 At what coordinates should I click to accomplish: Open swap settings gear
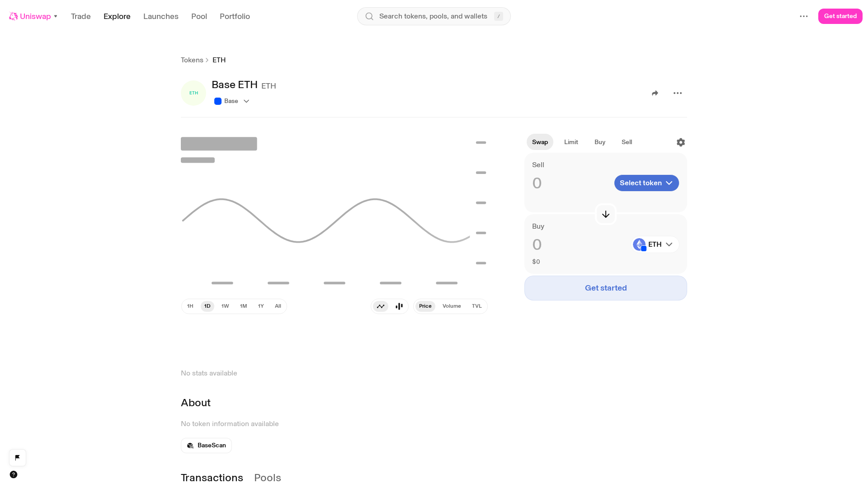point(681,142)
